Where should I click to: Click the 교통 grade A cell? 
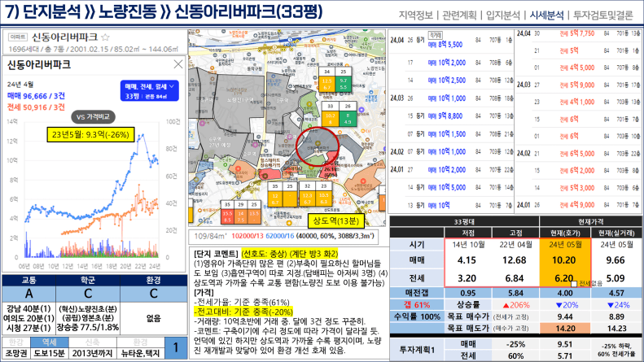[28, 294]
